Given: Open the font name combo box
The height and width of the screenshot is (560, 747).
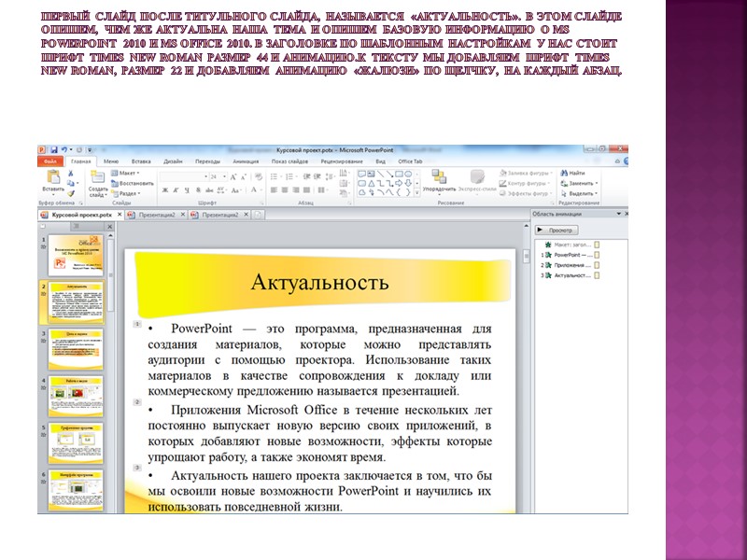Looking at the screenshot, I should (184, 176).
